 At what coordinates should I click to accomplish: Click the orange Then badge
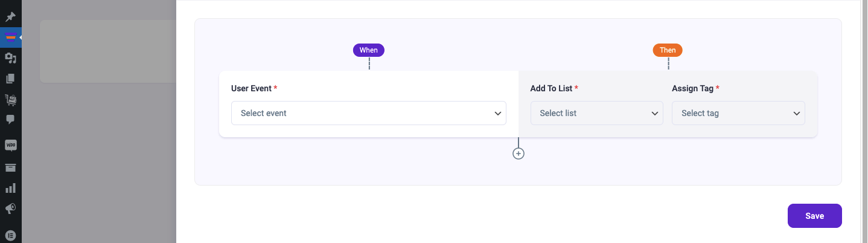pos(668,50)
